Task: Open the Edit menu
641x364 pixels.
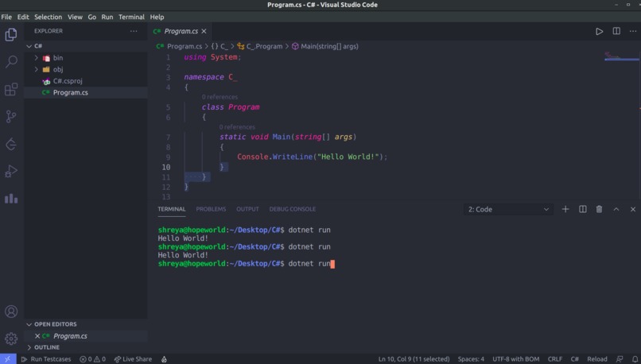Action: click(23, 17)
